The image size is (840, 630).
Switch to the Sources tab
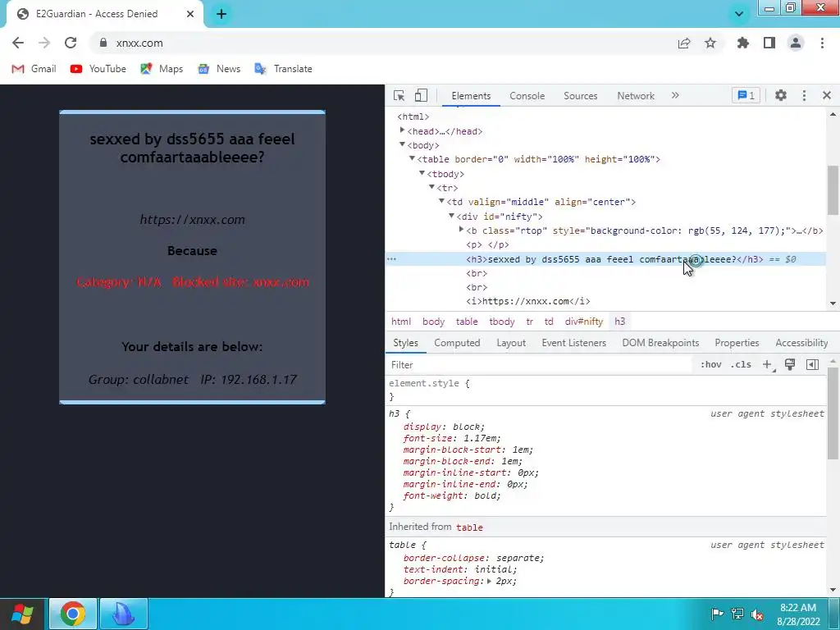[580, 96]
